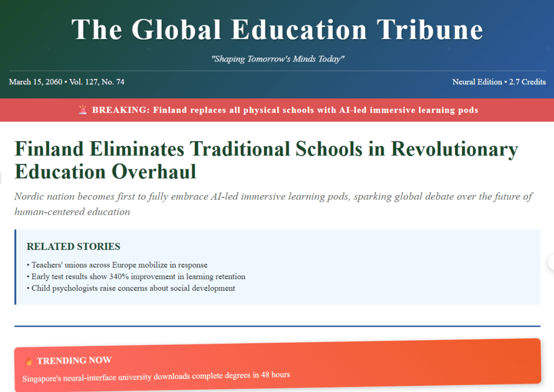Click the blue divider below related stories
Viewport: 554px width, 392px height.
277,326
